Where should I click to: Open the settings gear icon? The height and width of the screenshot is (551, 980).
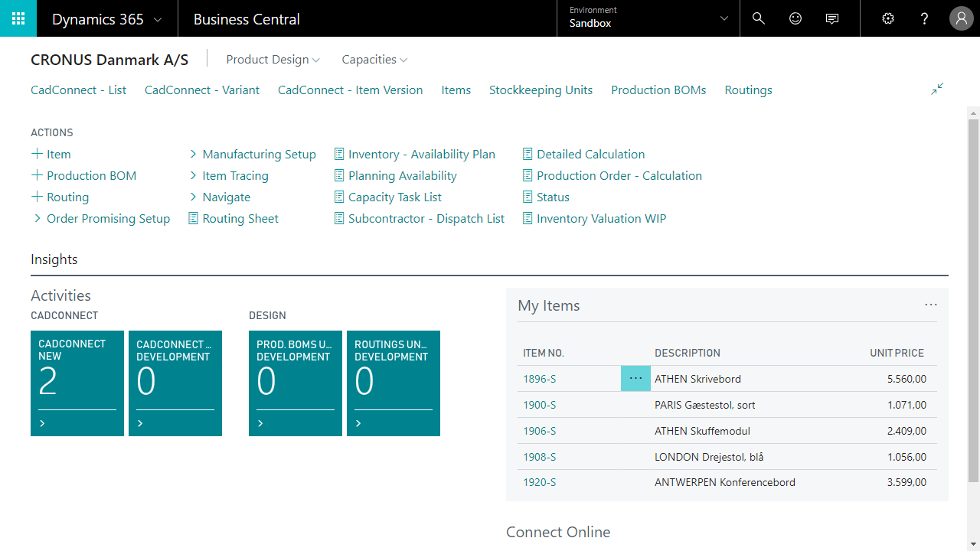coord(888,18)
